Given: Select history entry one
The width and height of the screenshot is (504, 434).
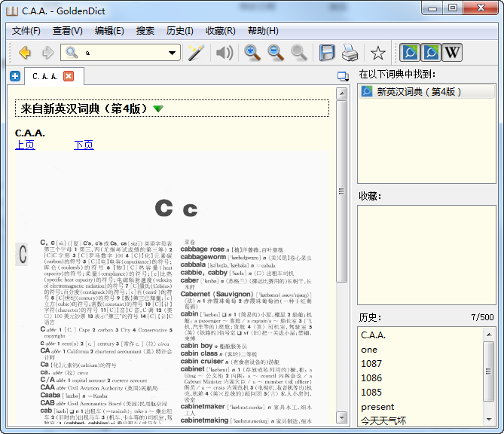Looking at the screenshot, I should pos(369,350).
